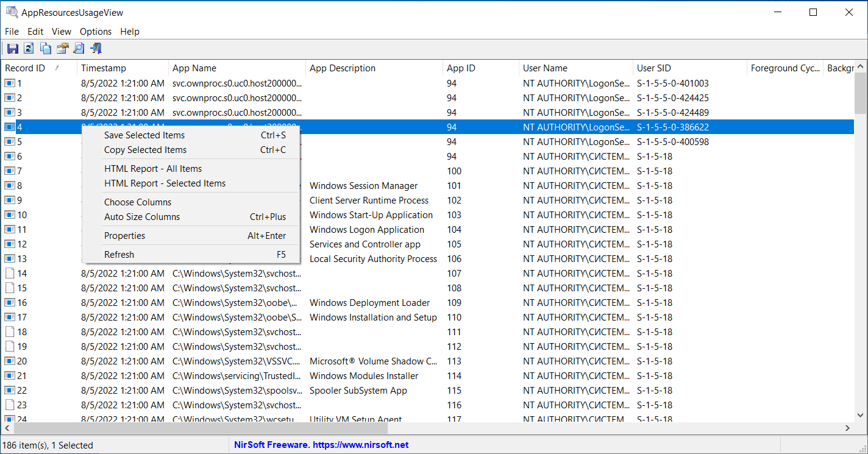The height and width of the screenshot is (454, 868).
Task: Click the row icon for record 1
Action: tap(10, 83)
